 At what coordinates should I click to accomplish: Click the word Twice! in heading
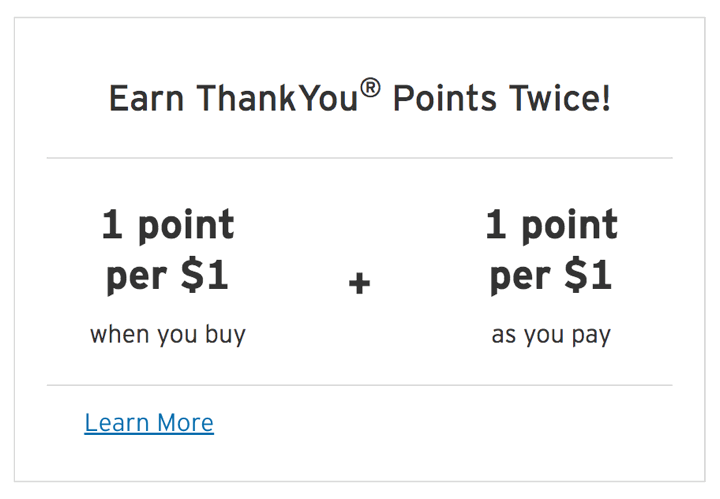[x=560, y=98]
